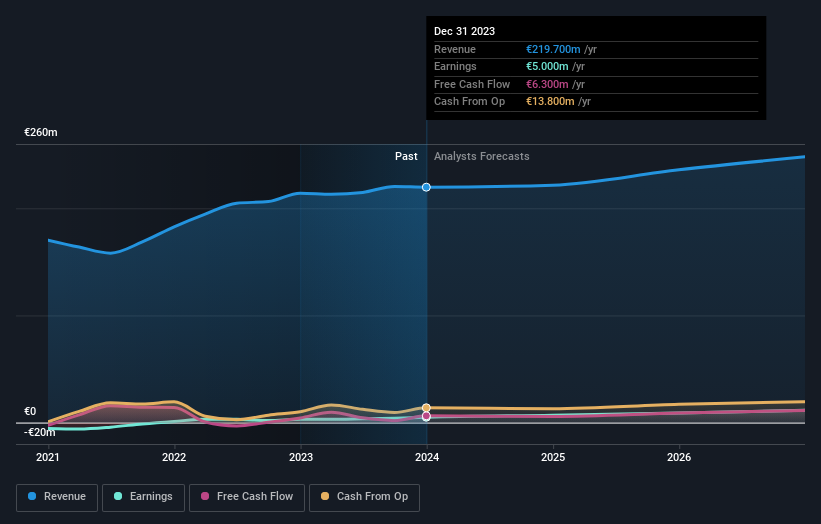Screen dimensions: 821x524
Task: Click the Analysts Forecasts label
Action: (482, 157)
